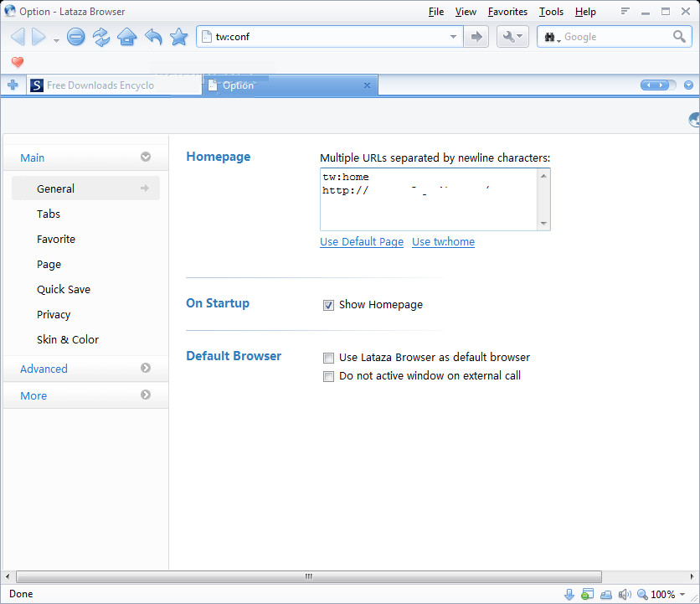Open the Favorites menu
700x604 pixels.
pos(507,12)
